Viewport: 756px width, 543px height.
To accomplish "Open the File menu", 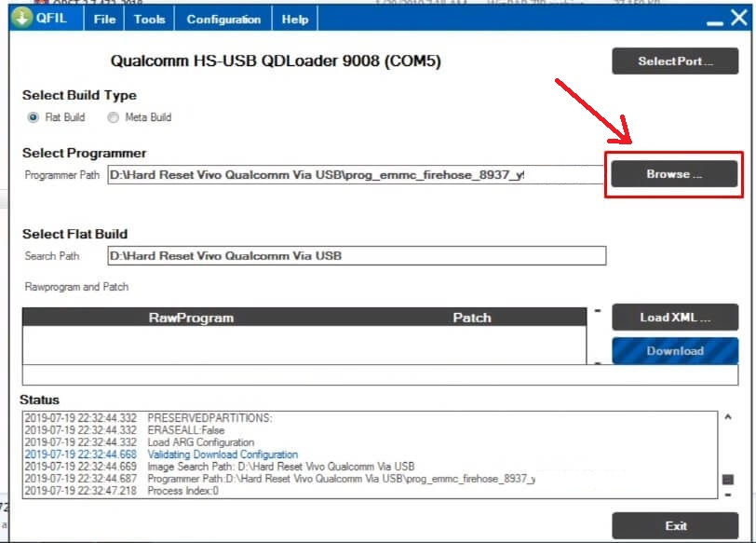I will pos(104,20).
